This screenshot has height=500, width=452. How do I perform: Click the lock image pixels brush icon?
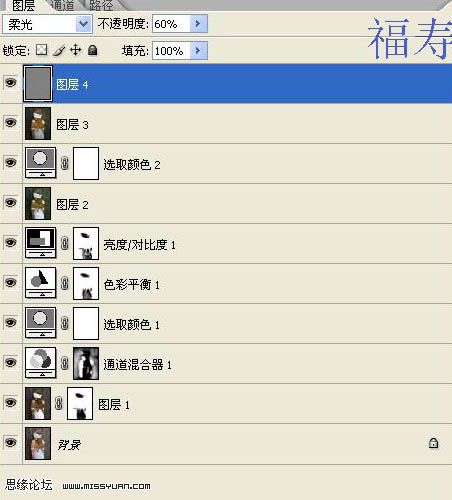point(59,50)
